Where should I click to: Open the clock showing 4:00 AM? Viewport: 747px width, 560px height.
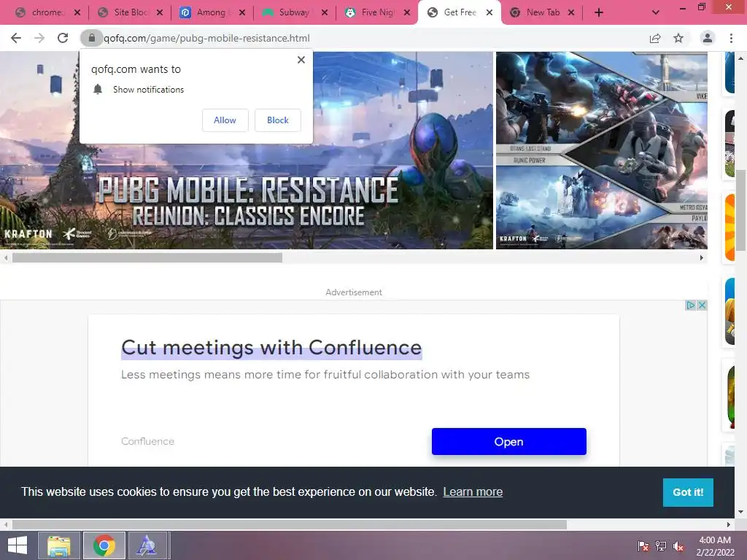click(x=715, y=545)
